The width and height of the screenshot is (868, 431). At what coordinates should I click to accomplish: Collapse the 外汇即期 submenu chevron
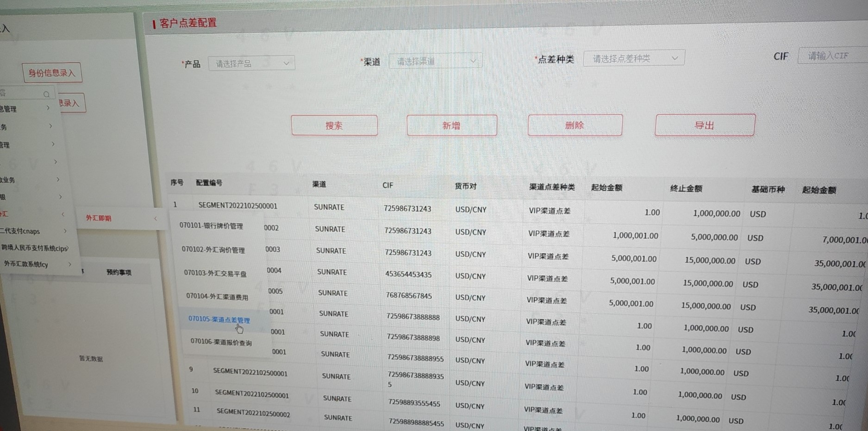(x=156, y=218)
